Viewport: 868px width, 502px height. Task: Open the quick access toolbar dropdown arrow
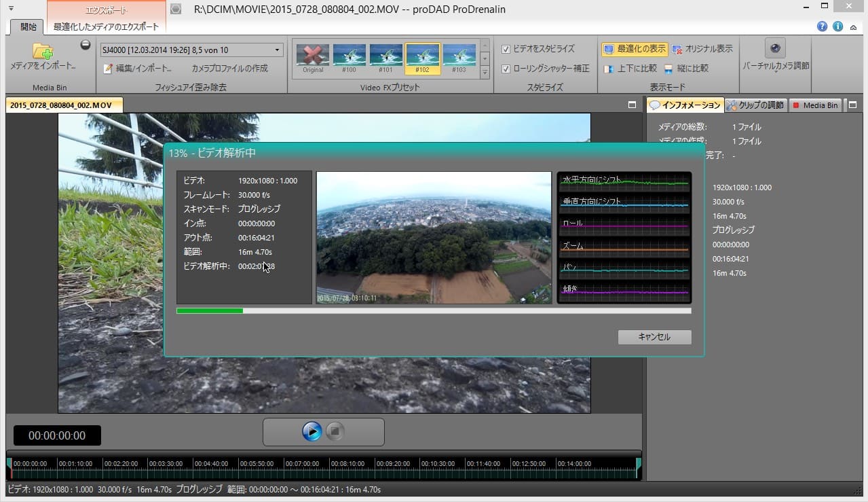(12, 9)
